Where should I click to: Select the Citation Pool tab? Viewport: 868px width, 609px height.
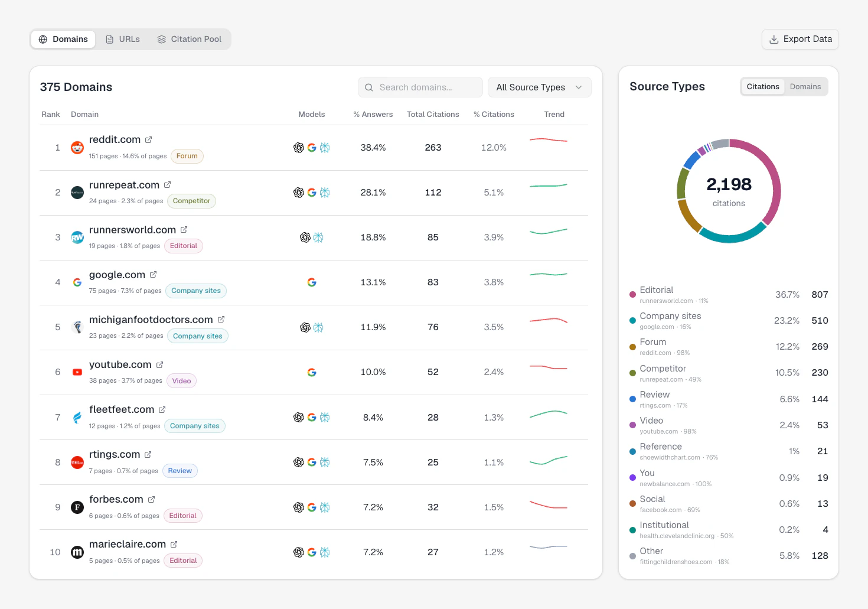tap(190, 40)
